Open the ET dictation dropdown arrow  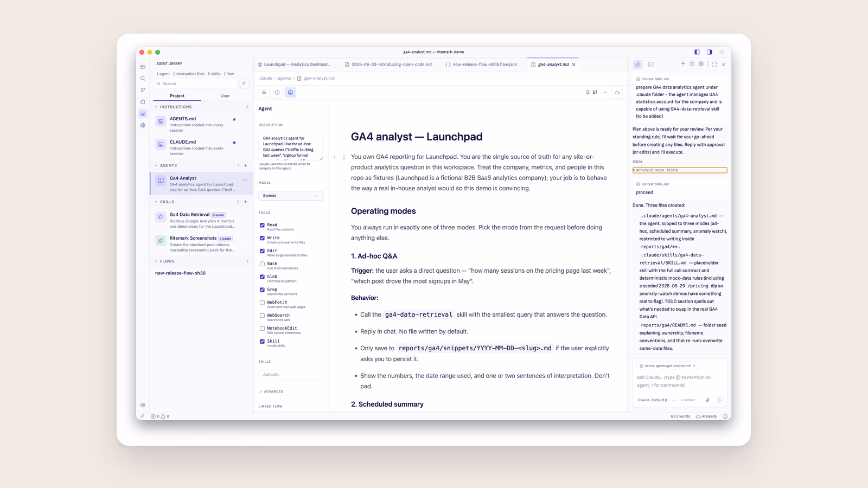click(605, 92)
